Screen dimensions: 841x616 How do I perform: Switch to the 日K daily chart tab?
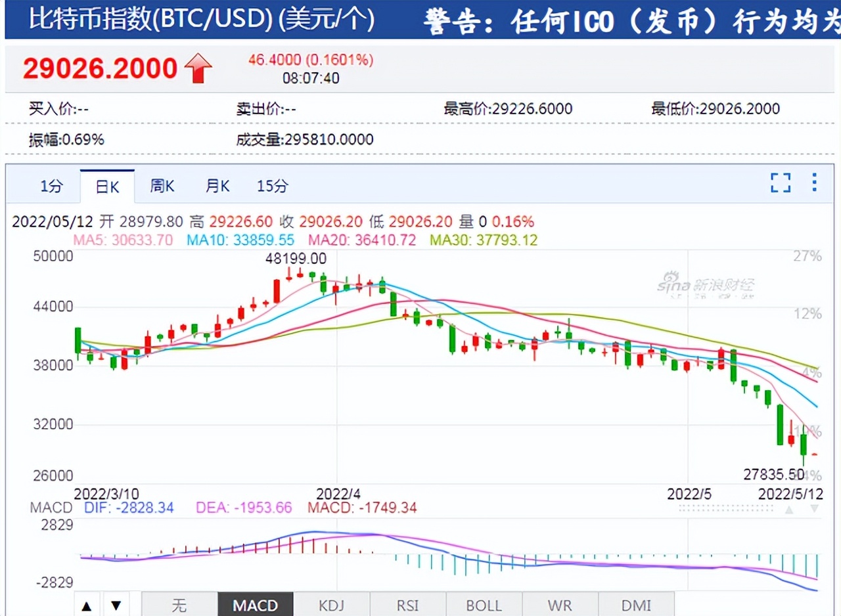106,186
